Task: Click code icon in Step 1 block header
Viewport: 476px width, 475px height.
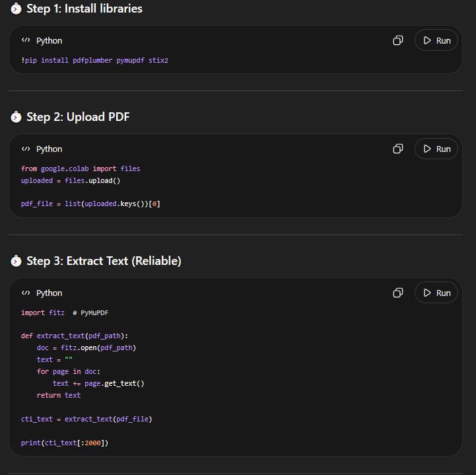Action: pyautogui.click(x=26, y=40)
